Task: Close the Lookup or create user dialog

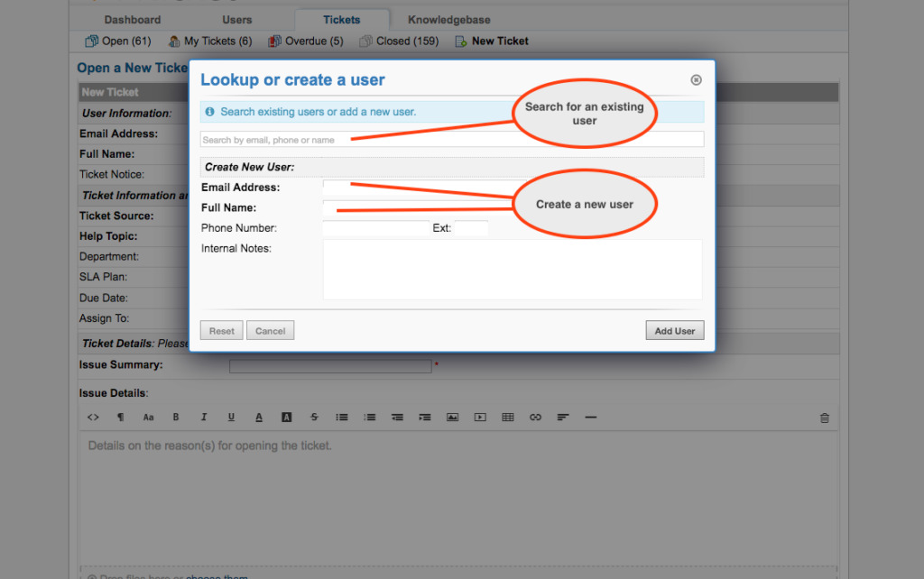Action: point(696,79)
